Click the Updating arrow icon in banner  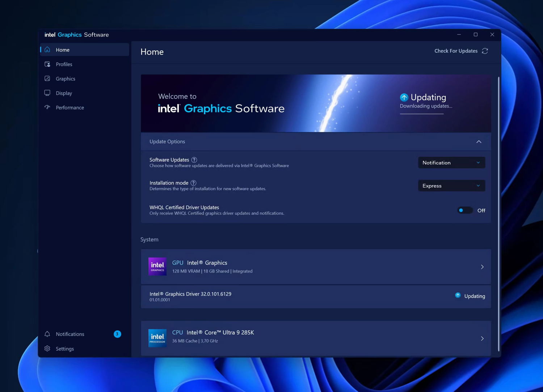[x=404, y=97]
